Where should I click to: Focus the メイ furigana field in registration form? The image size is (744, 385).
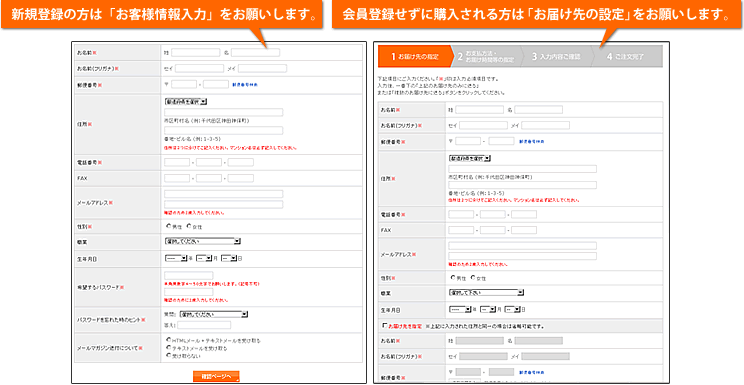click(x=262, y=68)
